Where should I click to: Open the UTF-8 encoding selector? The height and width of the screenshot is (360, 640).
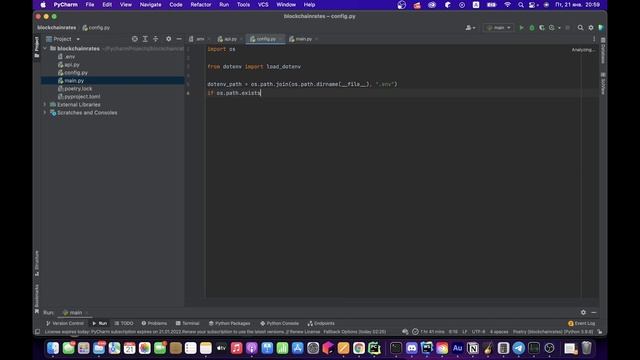pyautogui.click(x=478, y=332)
